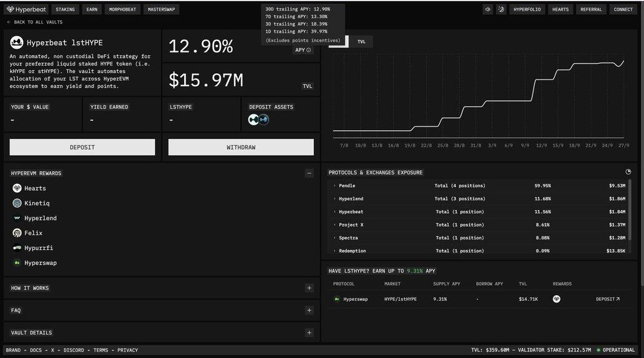Click the Hyperbeat lstHYPE vault avatar icon
The width and height of the screenshot is (644, 358).
tap(16, 42)
